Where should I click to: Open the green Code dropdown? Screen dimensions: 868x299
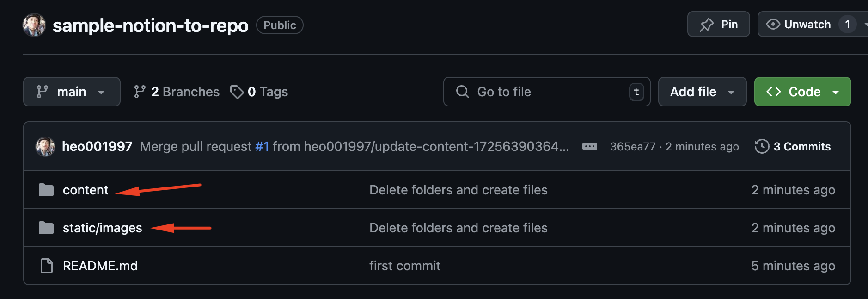pos(802,92)
